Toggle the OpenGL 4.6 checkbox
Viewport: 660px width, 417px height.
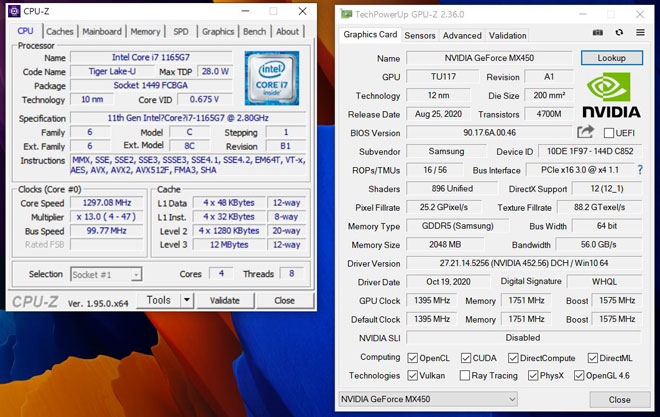point(579,375)
